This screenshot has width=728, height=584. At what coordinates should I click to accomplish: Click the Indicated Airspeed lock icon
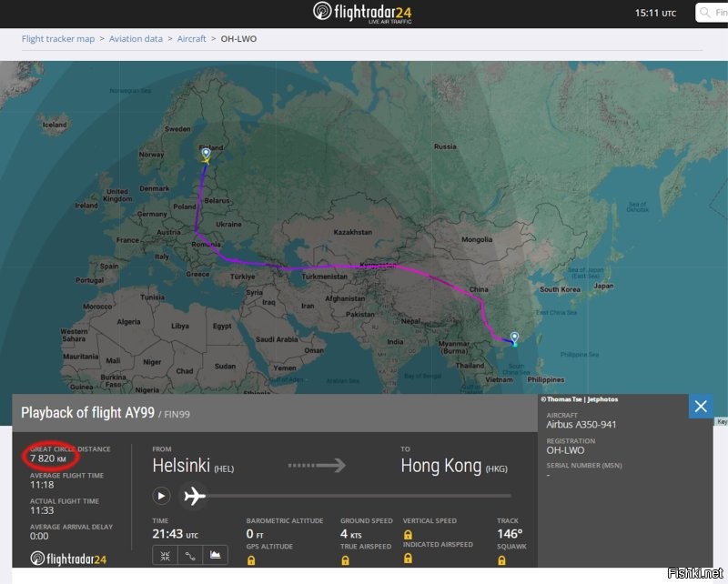[408, 558]
